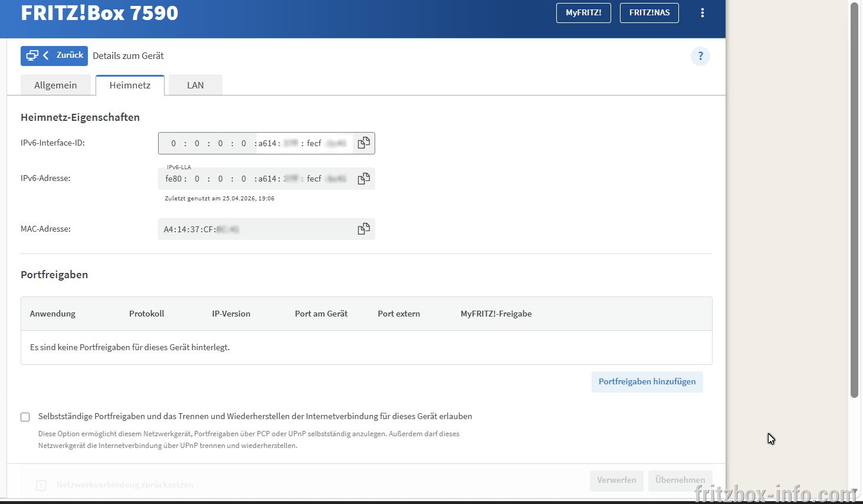This screenshot has height=504, width=863.
Task: Copy the IPv6-Adresse value
Action: pos(364,179)
